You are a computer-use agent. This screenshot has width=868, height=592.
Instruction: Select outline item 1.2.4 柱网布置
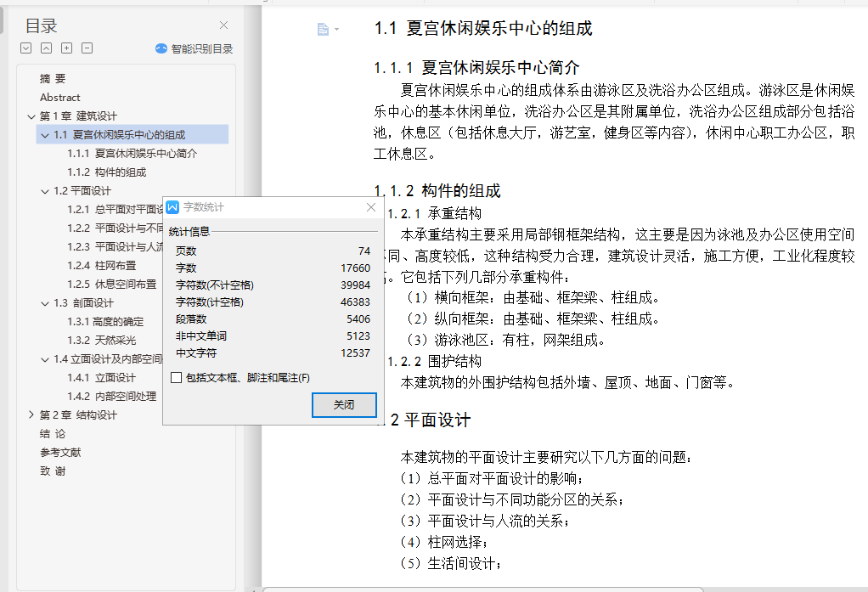(101, 266)
